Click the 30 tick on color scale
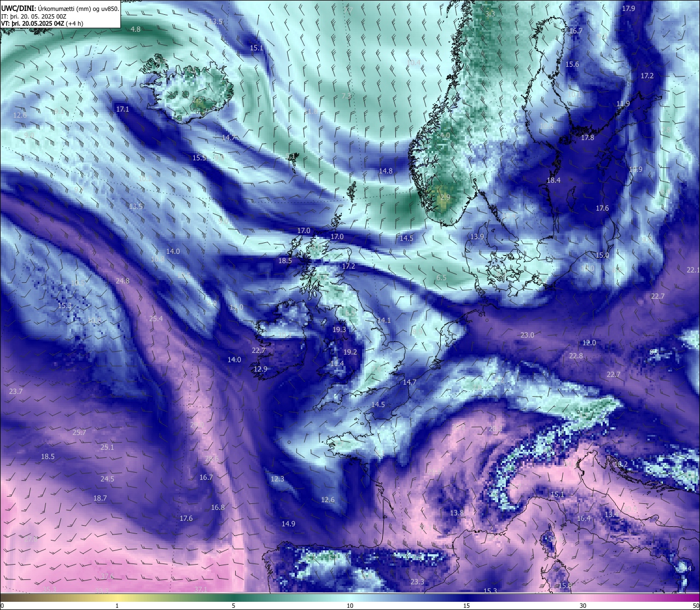 [x=583, y=605]
